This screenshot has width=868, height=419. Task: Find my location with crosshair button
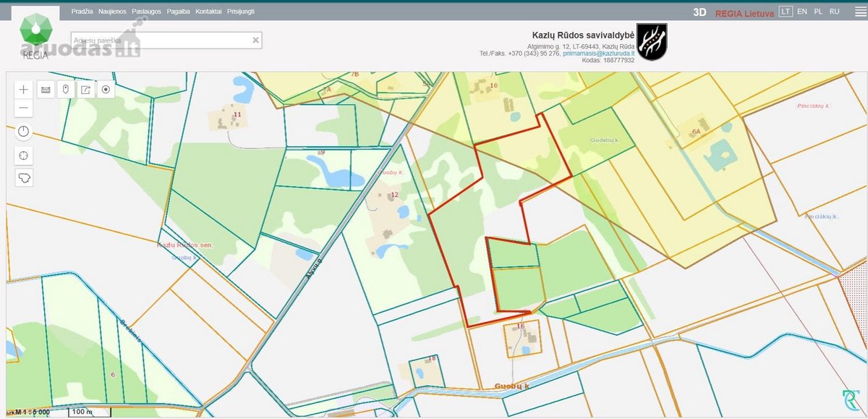coord(24,155)
